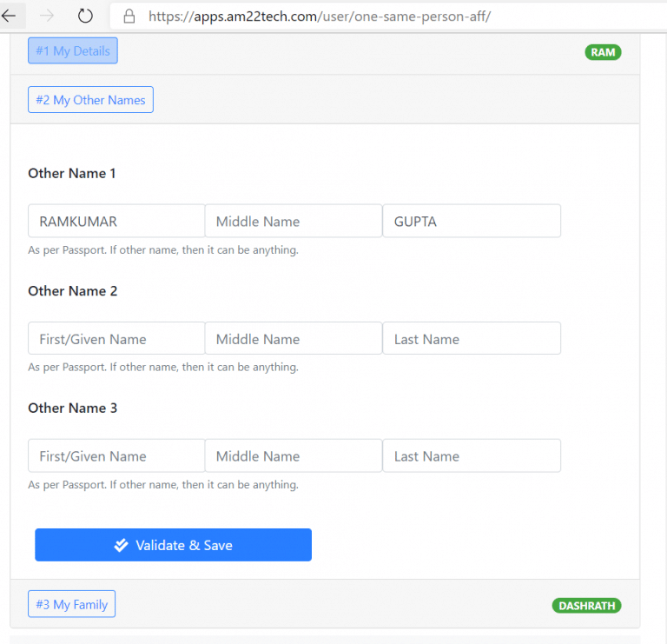Click the green DASHRATH badge
This screenshot has width=667, height=644.
point(586,606)
